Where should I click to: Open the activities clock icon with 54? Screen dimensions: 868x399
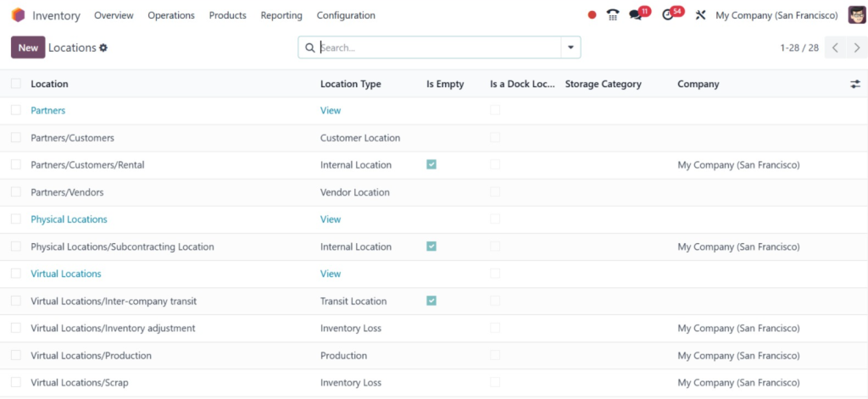click(668, 15)
